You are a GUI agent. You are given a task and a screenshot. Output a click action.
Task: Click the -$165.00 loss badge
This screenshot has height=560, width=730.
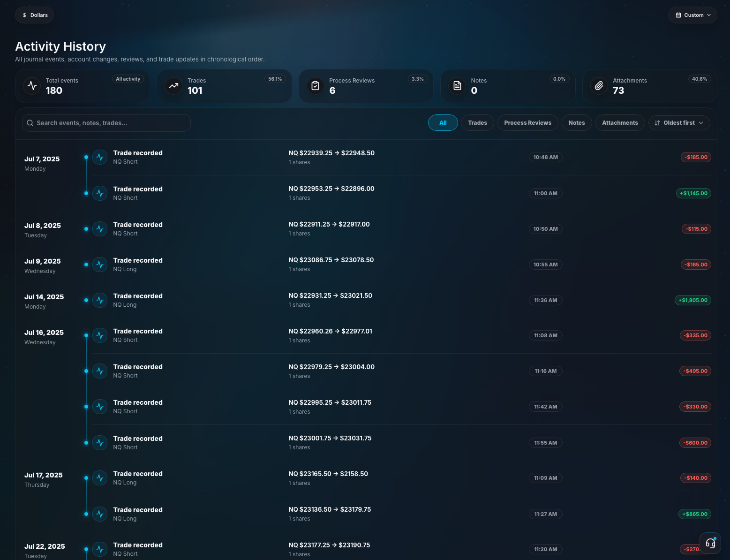[696, 265]
